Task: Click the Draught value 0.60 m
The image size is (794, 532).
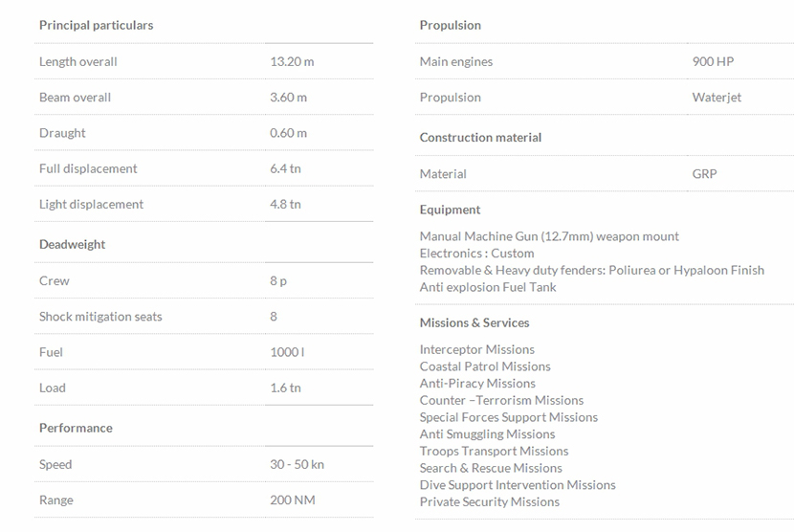Action: tap(289, 133)
